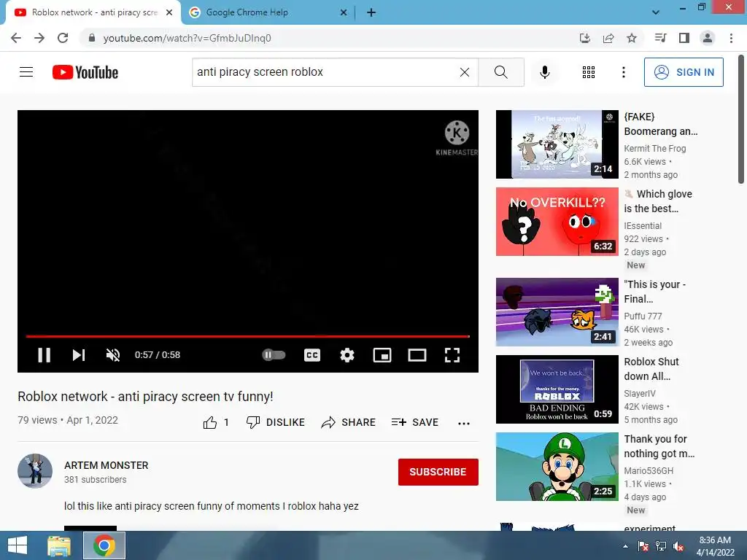This screenshot has width=747, height=560.
Task: Open Kermit The Frog channel name
Action: pos(655,149)
